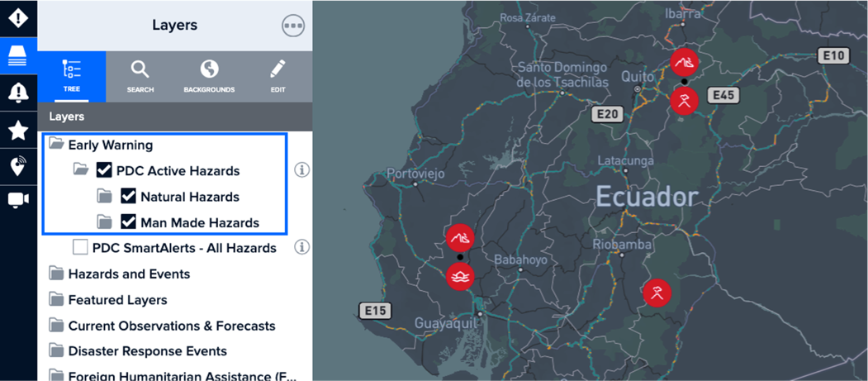
Task: Collapse the PDC Active Hazards folder
Action: [x=81, y=170]
